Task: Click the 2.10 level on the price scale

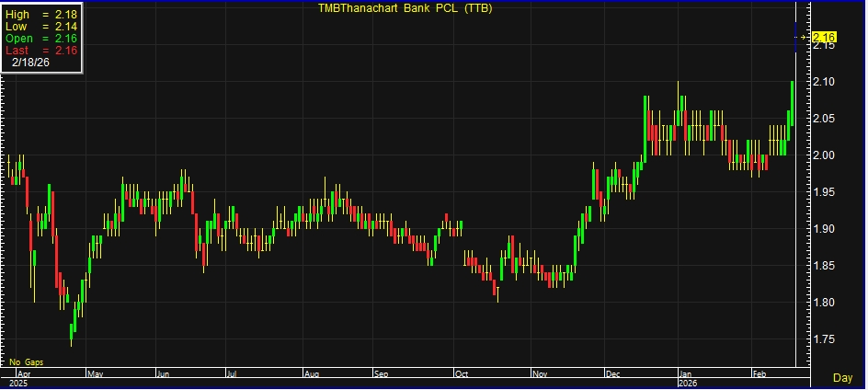Action: point(825,82)
